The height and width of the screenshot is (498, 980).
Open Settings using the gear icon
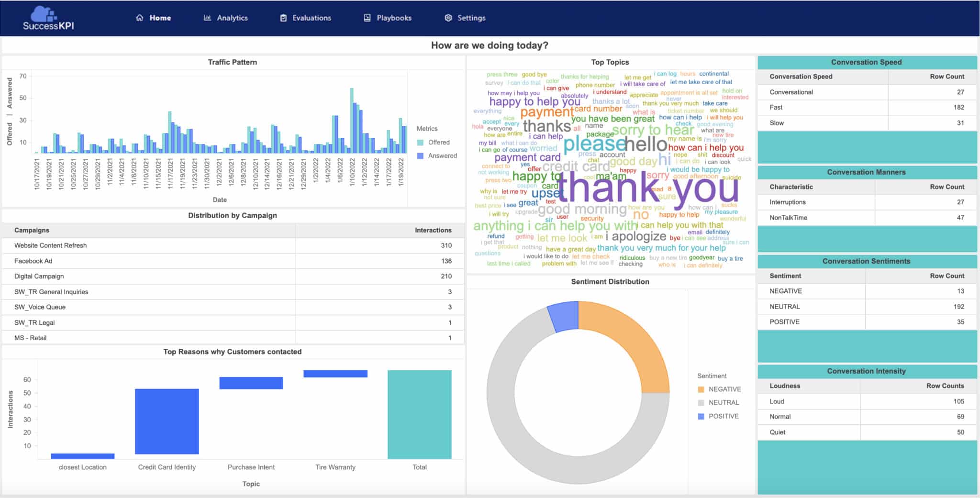(448, 17)
